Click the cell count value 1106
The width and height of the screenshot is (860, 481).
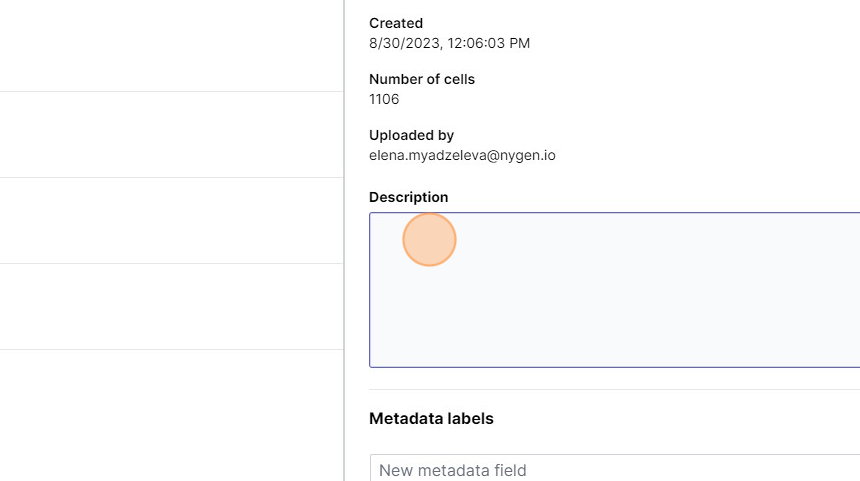click(x=384, y=99)
